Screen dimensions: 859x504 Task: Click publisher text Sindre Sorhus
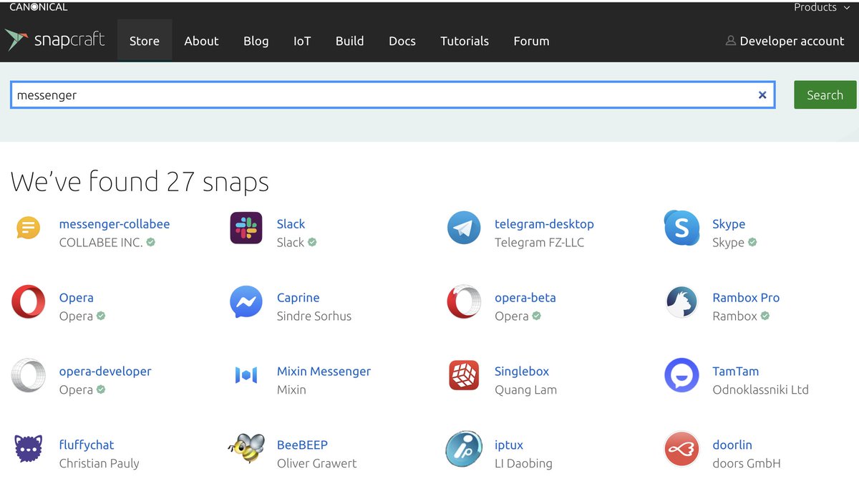(314, 316)
